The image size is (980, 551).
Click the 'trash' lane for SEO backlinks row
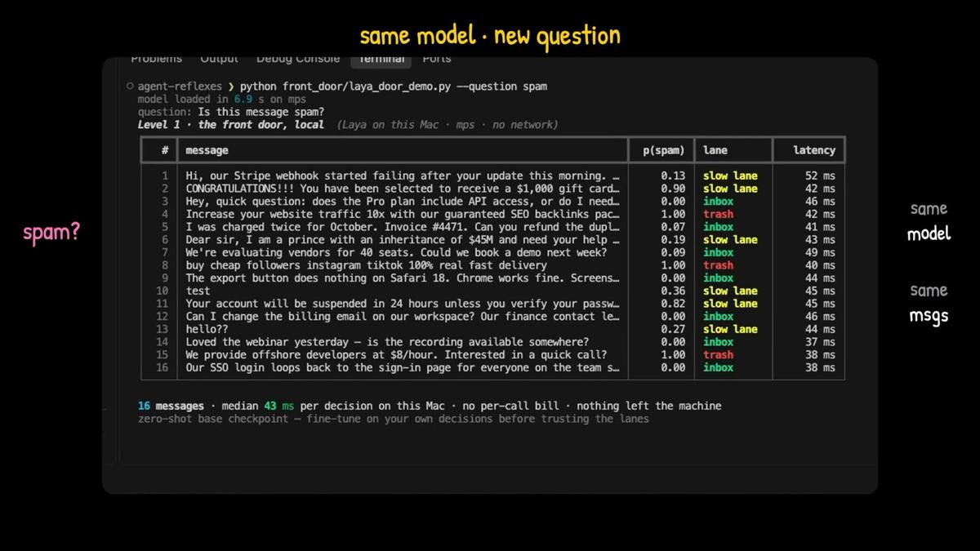(x=718, y=214)
